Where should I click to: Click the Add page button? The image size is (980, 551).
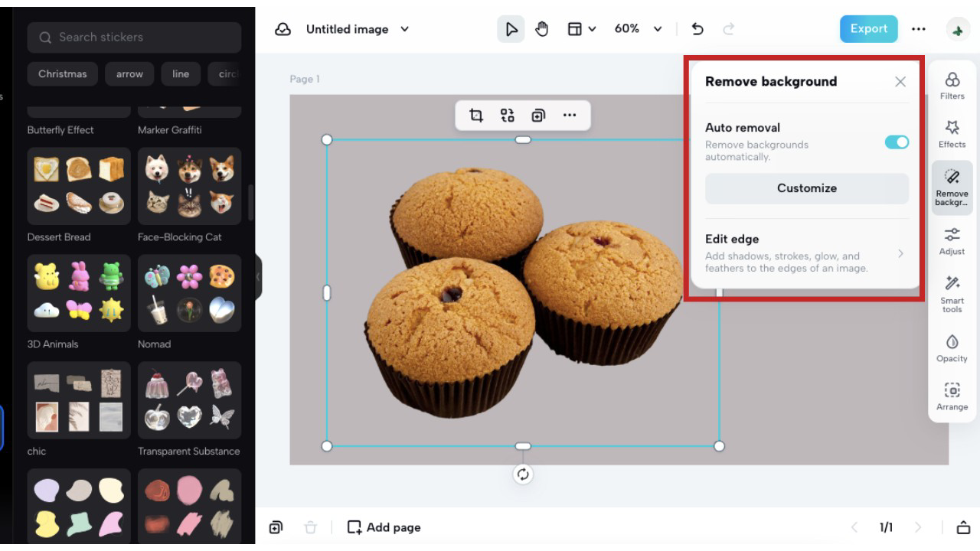tap(384, 527)
